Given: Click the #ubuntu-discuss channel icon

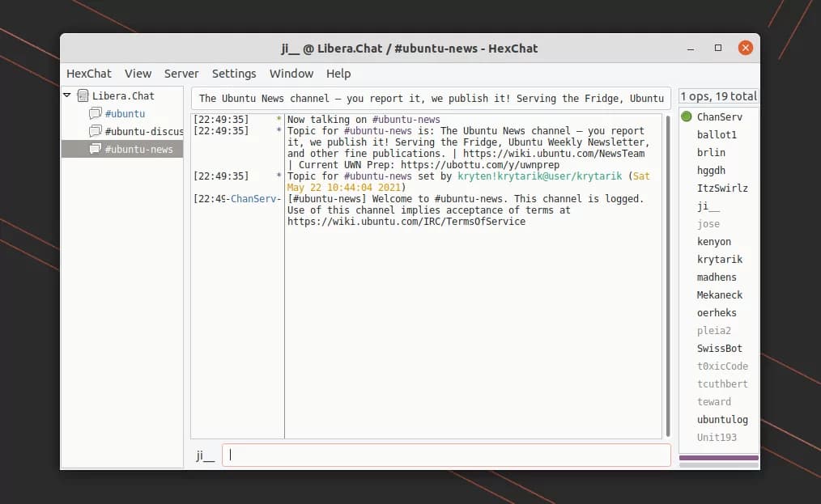Looking at the screenshot, I should 96,132.
